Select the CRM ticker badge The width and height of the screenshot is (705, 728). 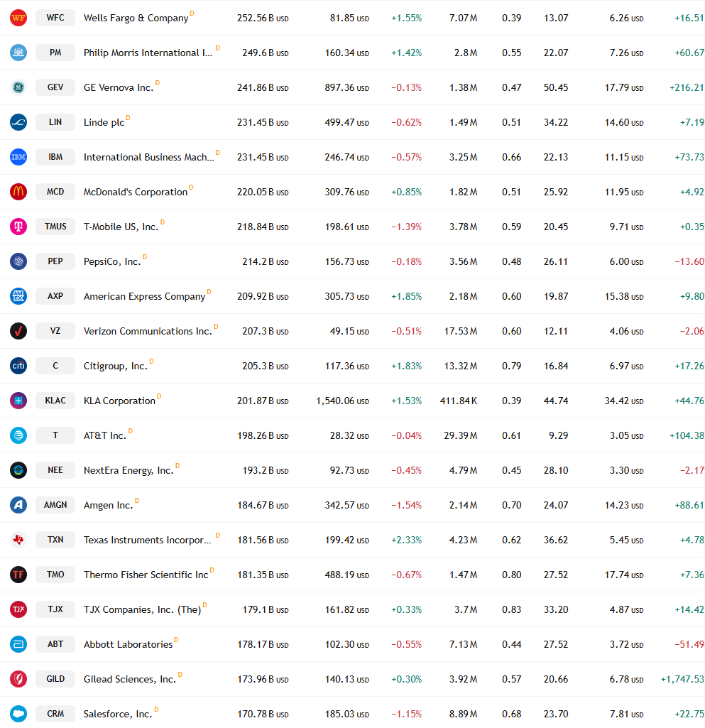point(55,714)
